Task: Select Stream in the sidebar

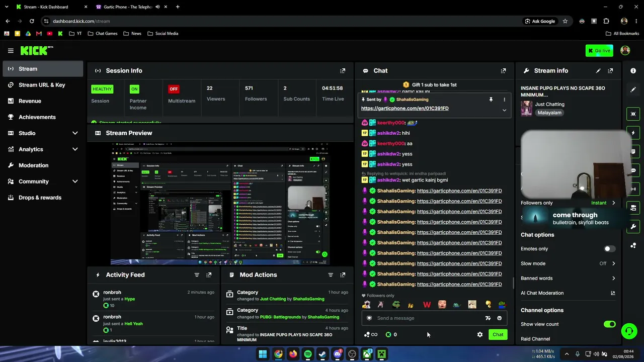Action: click(43, 69)
